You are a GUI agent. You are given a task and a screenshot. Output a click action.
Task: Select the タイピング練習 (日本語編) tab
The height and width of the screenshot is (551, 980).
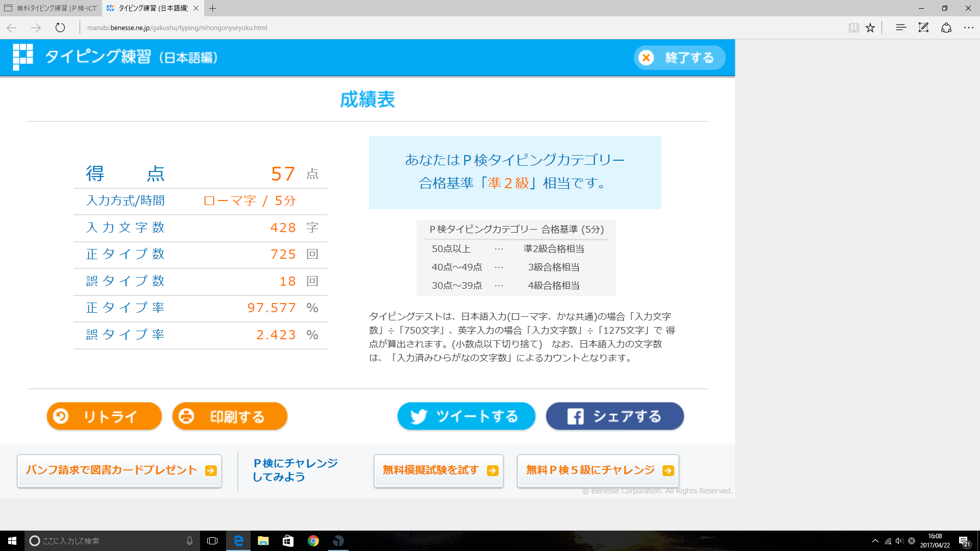click(x=153, y=8)
